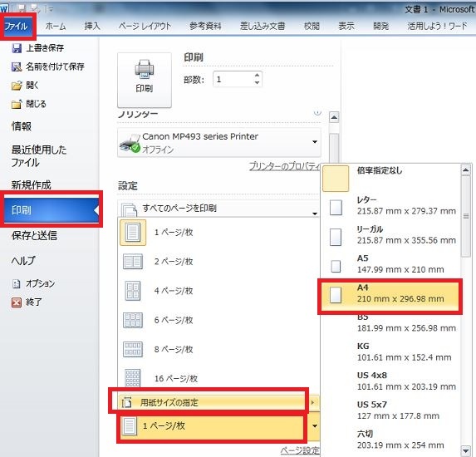Select リーガル paper size icon
Screen dimensions: 476x457
[x=336, y=237]
